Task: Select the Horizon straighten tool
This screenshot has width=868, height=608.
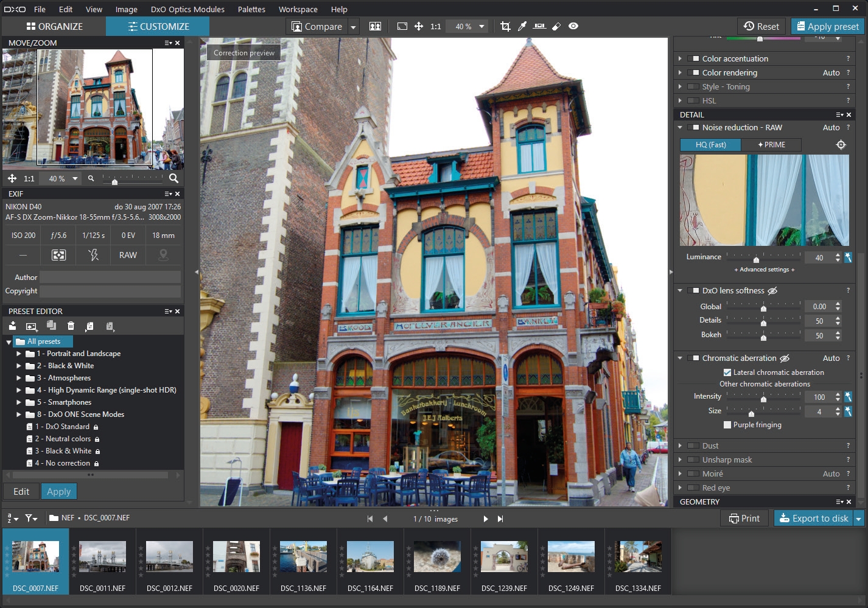Action: click(x=539, y=26)
